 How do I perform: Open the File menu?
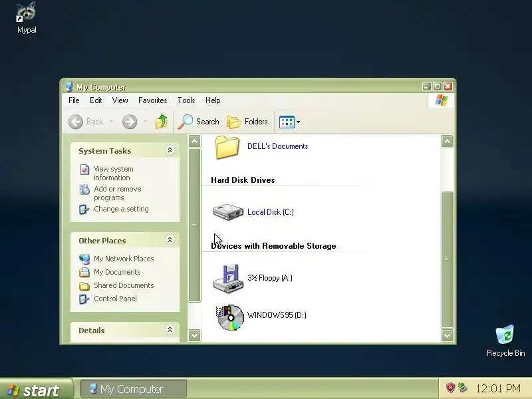click(x=74, y=100)
